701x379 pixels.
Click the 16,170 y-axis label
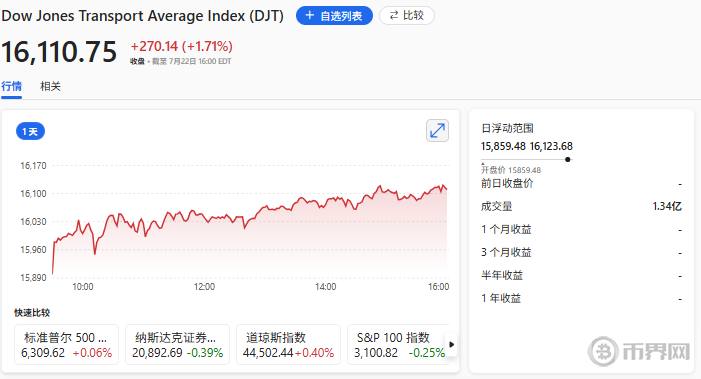33,166
